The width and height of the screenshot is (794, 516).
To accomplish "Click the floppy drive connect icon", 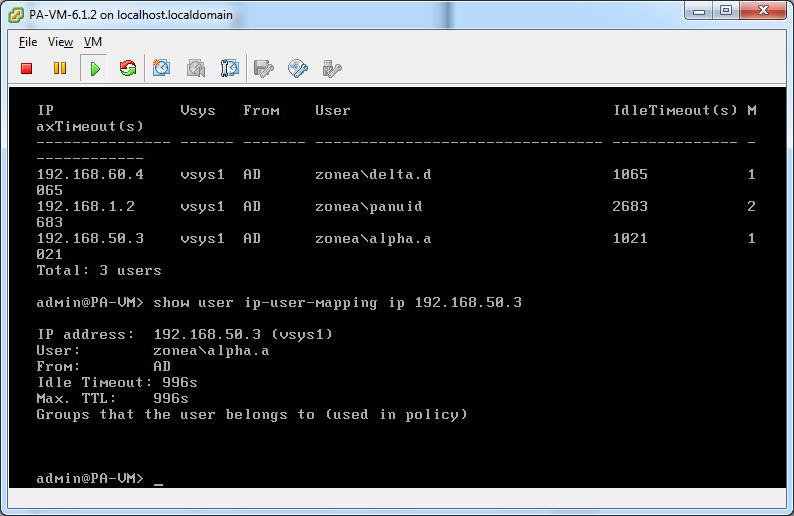I will (x=264, y=68).
